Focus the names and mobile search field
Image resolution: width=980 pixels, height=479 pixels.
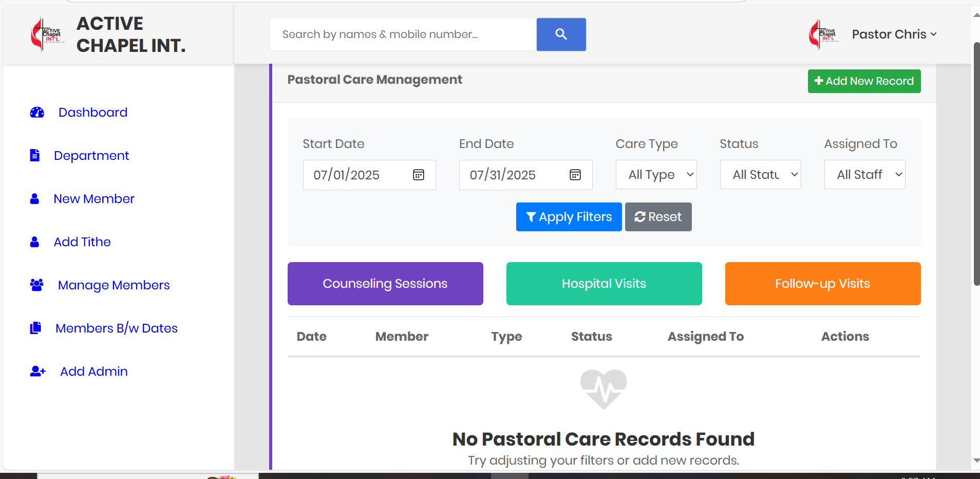(x=403, y=34)
